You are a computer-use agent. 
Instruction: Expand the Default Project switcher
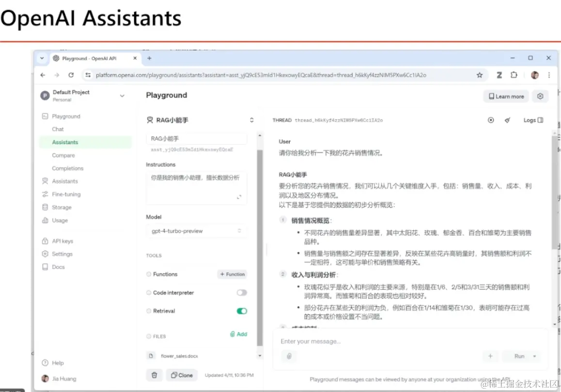point(122,96)
